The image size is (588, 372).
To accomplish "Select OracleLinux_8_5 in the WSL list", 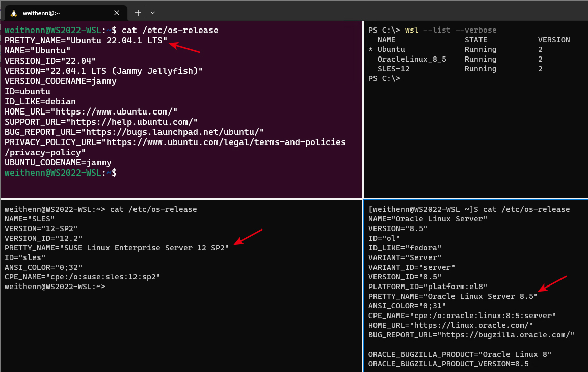I will [x=412, y=59].
